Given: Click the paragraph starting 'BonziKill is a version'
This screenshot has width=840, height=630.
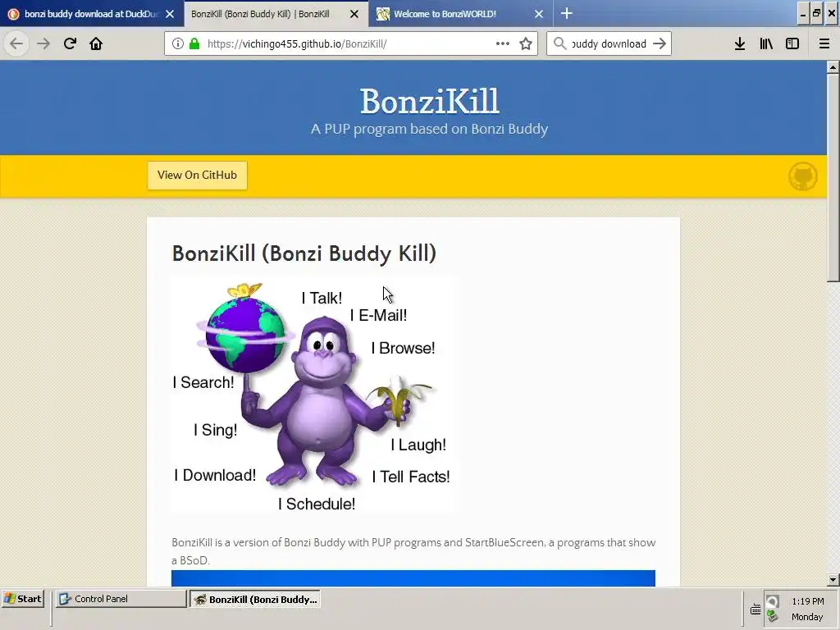Looking at the screenshot, I should pyautogui.click(x=413, y=551).
